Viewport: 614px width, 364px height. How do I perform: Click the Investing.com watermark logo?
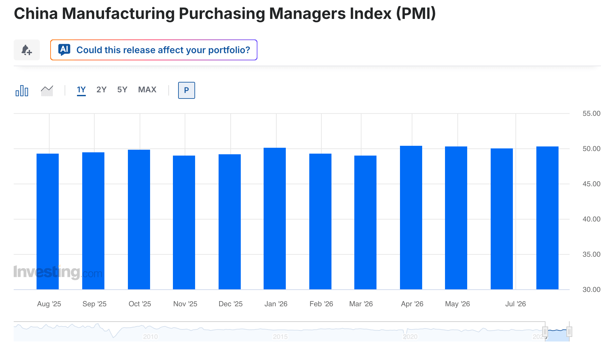(x=58, y=272)
